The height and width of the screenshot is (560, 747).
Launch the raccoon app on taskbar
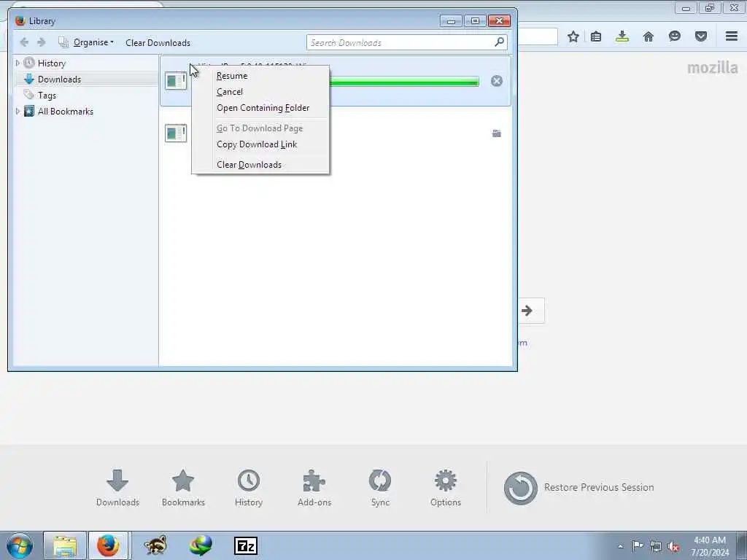(155, 545)
